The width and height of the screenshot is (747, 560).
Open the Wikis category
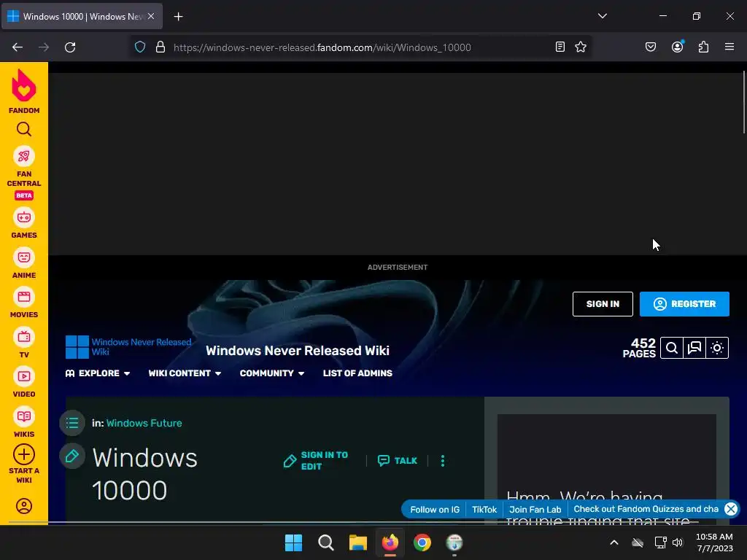pos(24,422)
